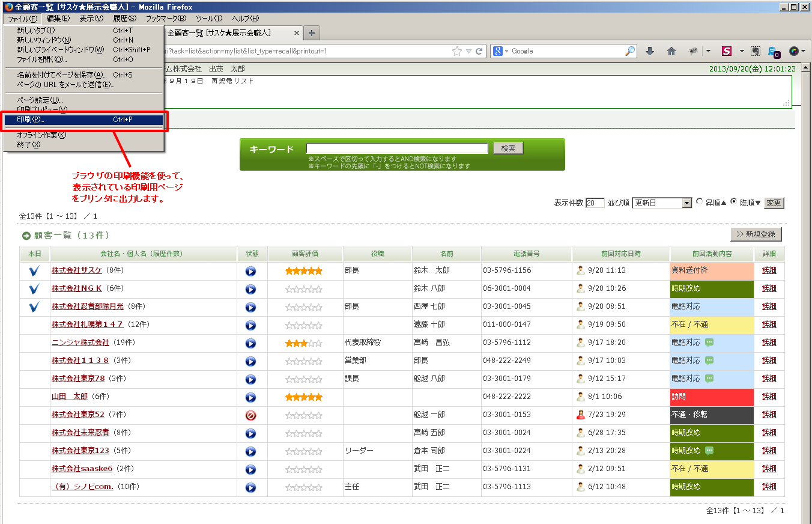Click the search magnifier in Google box
Screen dimensions: 812x524
tap(629, 51)
